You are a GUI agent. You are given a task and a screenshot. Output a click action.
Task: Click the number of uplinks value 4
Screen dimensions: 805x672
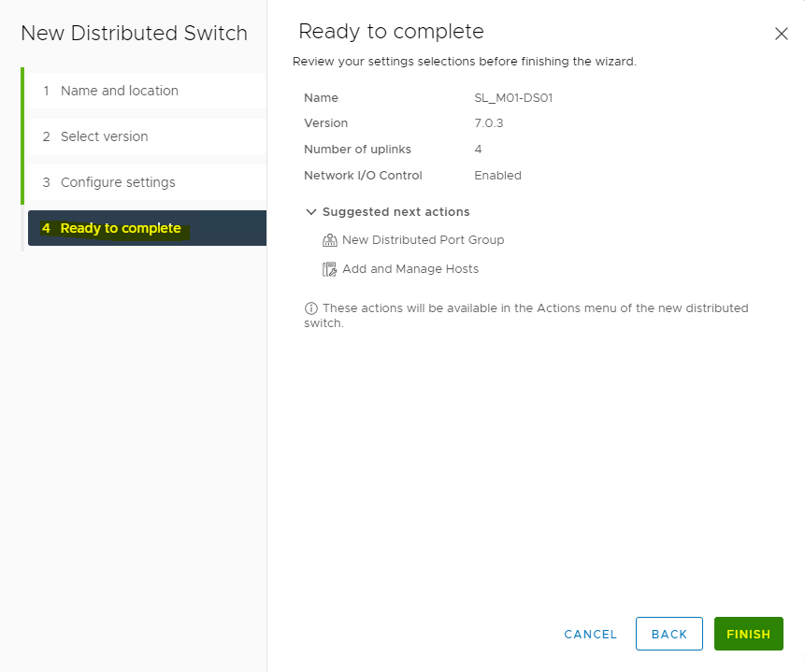click(x=478, y=150)
